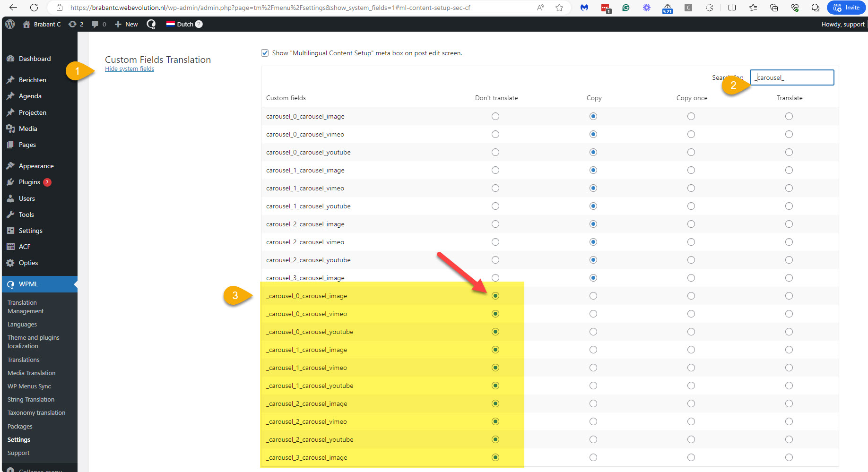Viewport: 868px width, 472px height.
Task: Click the WPML icon in admin bar
Action: click(x=151, y=24)
